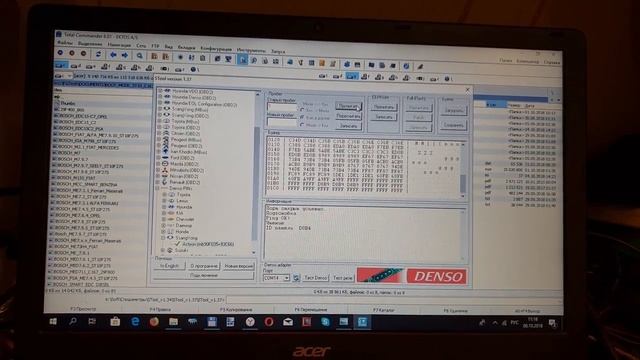The height and width of the screenshot is (360, 640).
Task: Select Mitsubishi (OBD2) in tree
Action: click(187, 170)
